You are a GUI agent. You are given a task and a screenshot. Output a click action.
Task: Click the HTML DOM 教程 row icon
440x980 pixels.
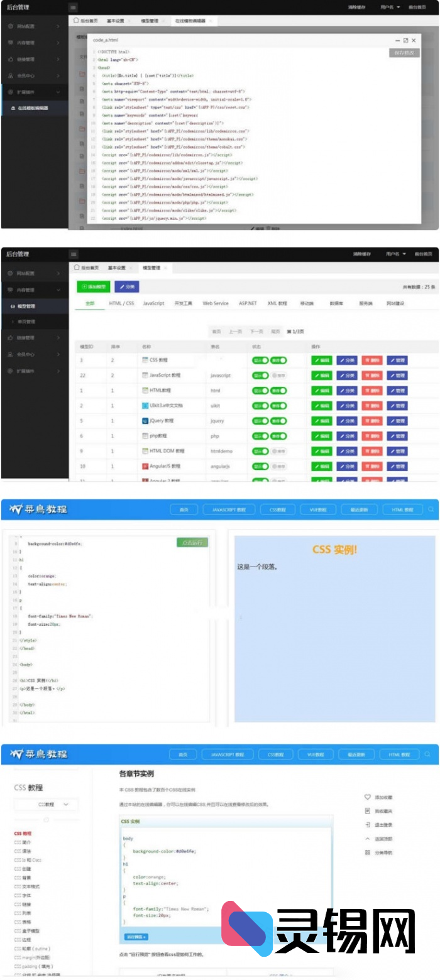pyautogui.click(x=145, y=451)
